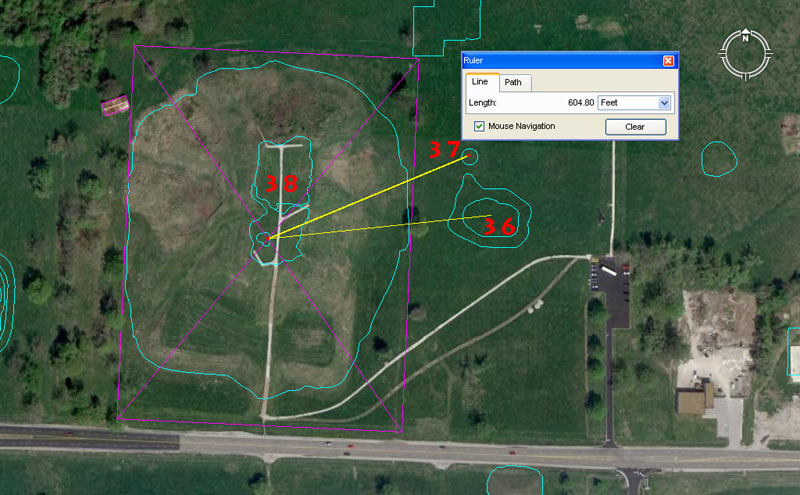Click the red 37 placemark label
Screen dimensions: 800x495
pos(445,151)
